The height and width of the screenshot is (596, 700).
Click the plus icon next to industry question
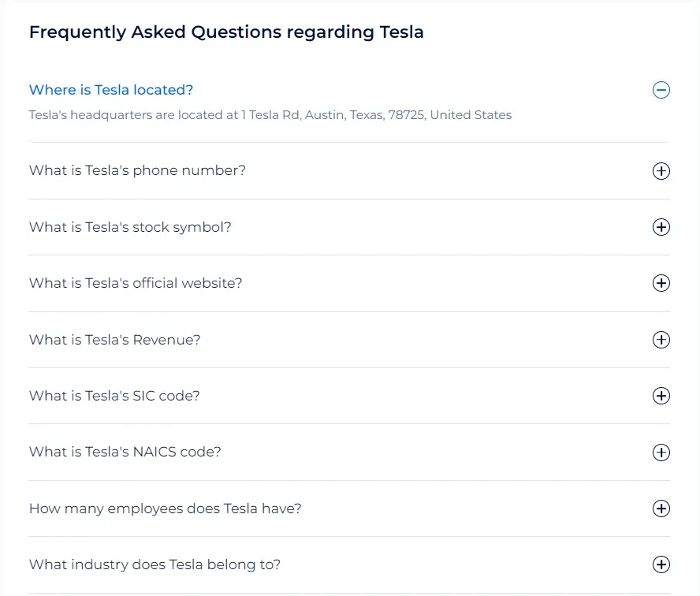(661, 564)
